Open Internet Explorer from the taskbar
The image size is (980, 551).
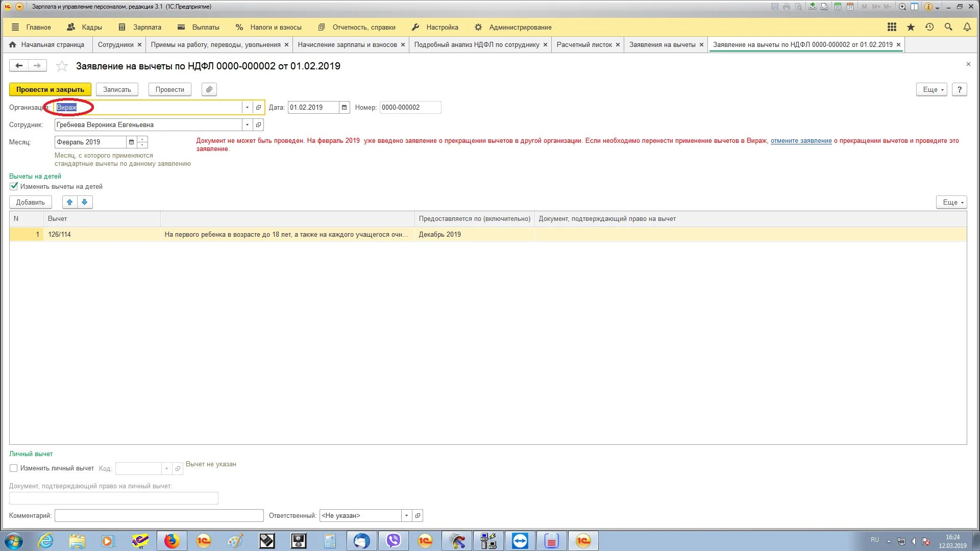[46, 541]
